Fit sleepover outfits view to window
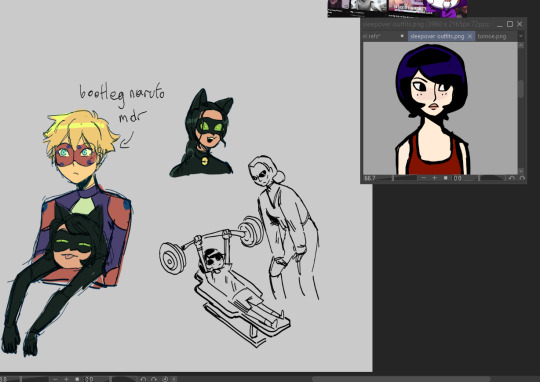 click(445, 178)
